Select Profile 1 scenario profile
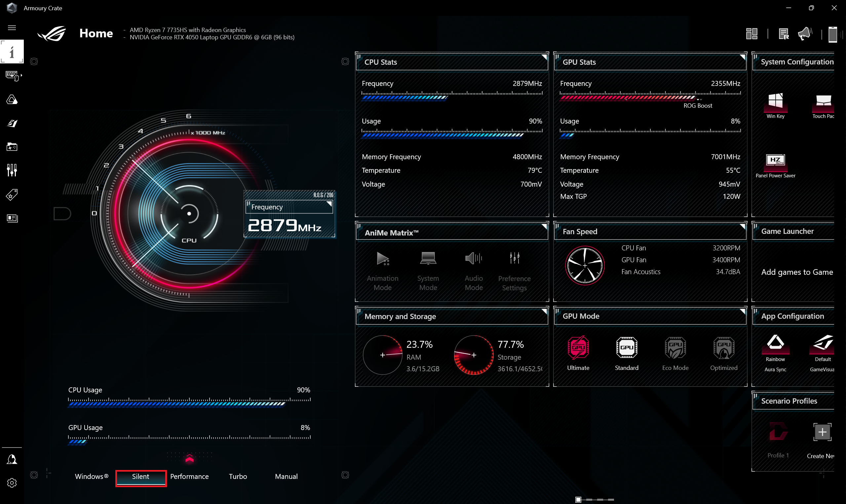Viewport: 846px width, 504px height. click(778, 440)
